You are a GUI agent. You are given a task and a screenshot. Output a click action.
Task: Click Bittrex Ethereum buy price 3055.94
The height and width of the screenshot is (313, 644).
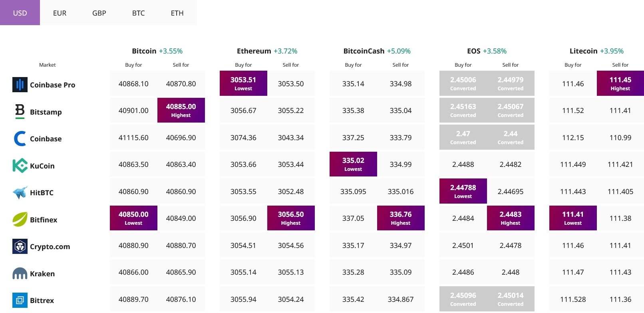[243, 299]
